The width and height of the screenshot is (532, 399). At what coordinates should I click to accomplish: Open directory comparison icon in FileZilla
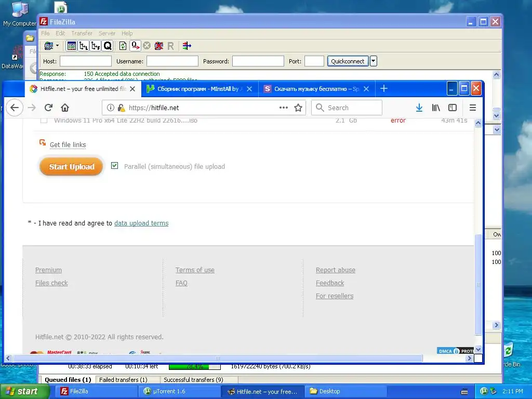(x=187, y=46)
